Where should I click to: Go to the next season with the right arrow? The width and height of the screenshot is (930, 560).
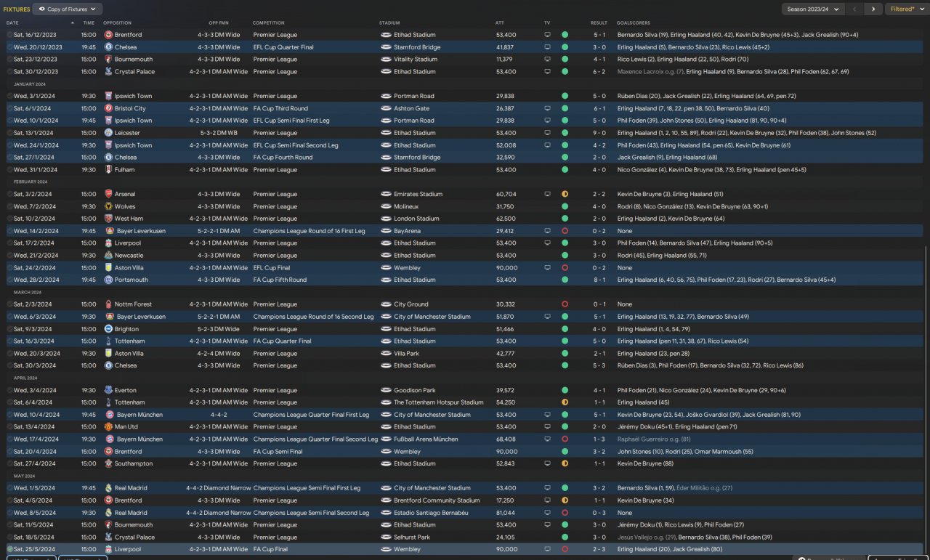coord(873,9)
